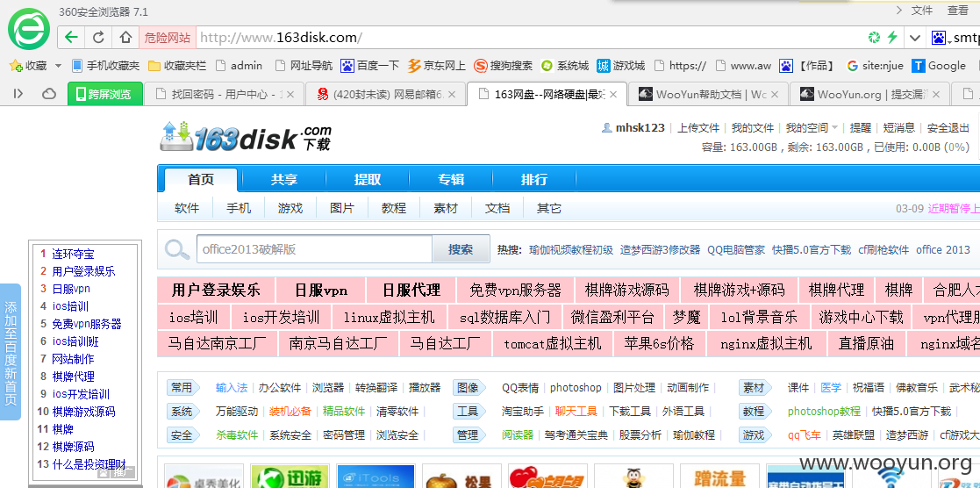The width and height of the screenshot is (980, 488).
Task: Click the 跨屏浏览 button
Action: [x=105, y=94]
